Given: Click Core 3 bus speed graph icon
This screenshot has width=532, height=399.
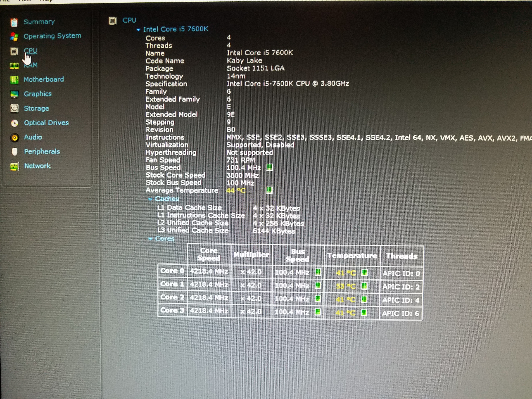Looking at the screenshot, I should pyautogui.click(x=318, y=312).
